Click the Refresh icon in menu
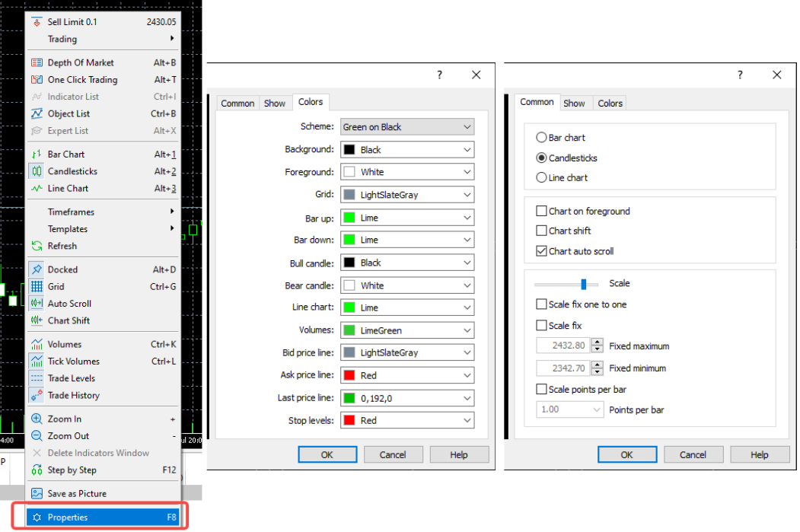 pyautogui.click(x=36, y=246)
